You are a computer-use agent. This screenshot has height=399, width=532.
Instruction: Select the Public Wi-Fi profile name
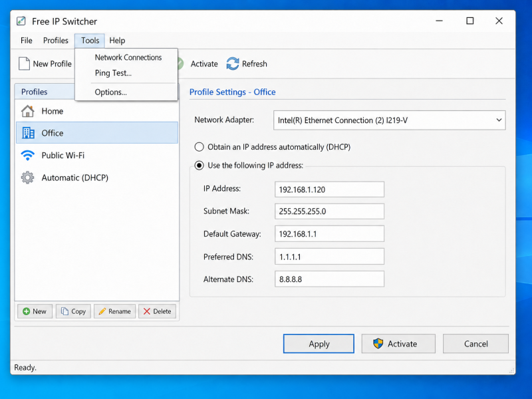[63, 156]
